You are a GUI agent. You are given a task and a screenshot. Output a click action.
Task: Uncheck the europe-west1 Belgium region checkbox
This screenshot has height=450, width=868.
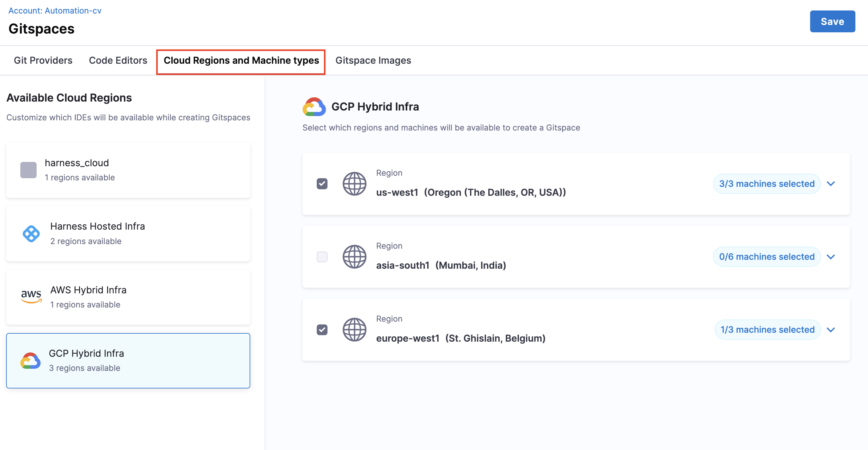point(322,329)
